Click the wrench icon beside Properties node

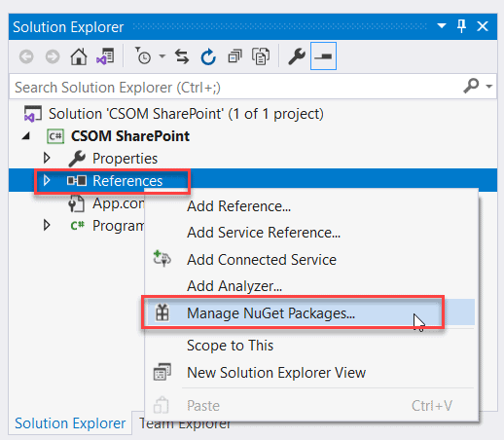click(77, 159)
